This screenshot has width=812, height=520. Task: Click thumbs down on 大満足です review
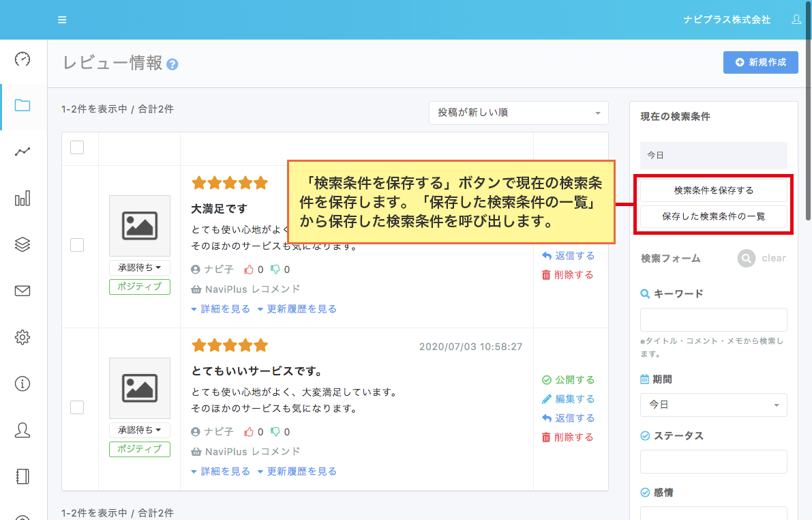[x=275, y=270]
